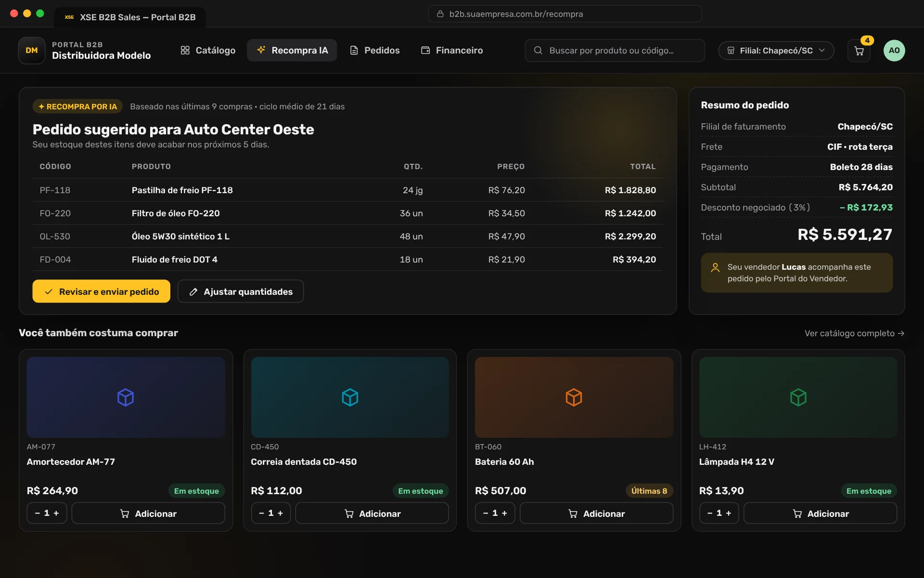Add Correia dentada CD-450 to cart
The height and width of the screenshot is (578, 924).
372,513
